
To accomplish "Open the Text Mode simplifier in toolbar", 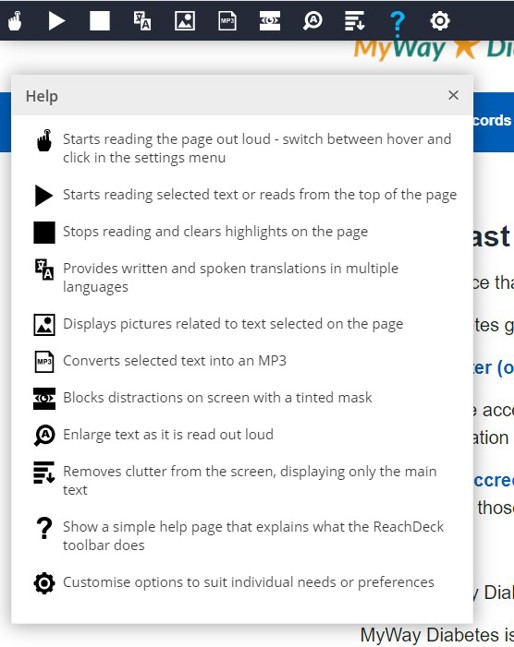I will pos(355,21).
